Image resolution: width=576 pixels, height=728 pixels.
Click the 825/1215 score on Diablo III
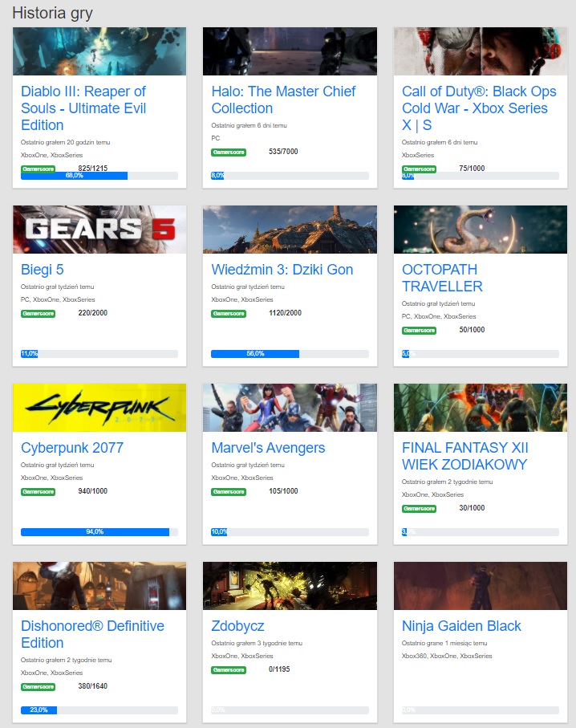pos(93,168)
